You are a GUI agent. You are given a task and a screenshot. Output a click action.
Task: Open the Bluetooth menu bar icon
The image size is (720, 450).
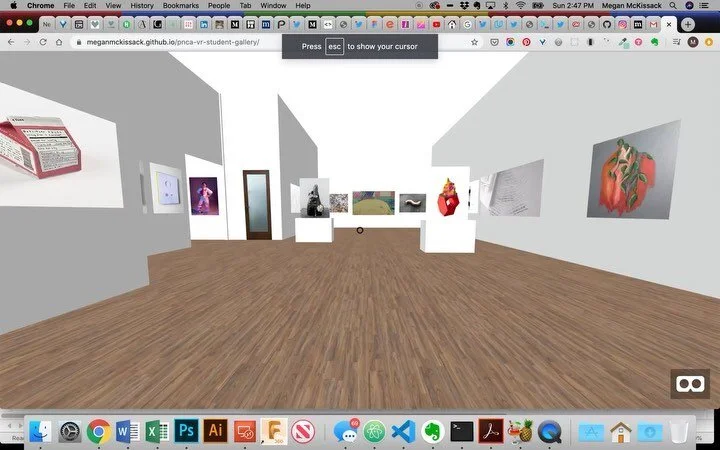point(506,6)
